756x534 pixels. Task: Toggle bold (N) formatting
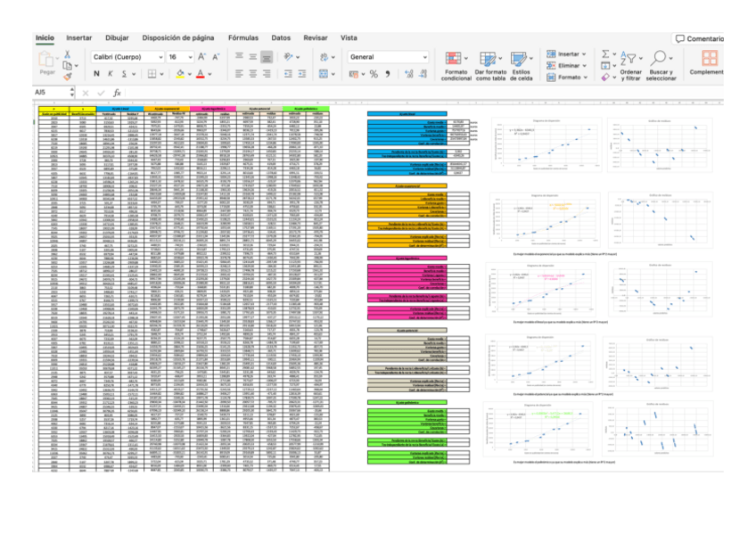pyautogui.click(x=97, y=74)
